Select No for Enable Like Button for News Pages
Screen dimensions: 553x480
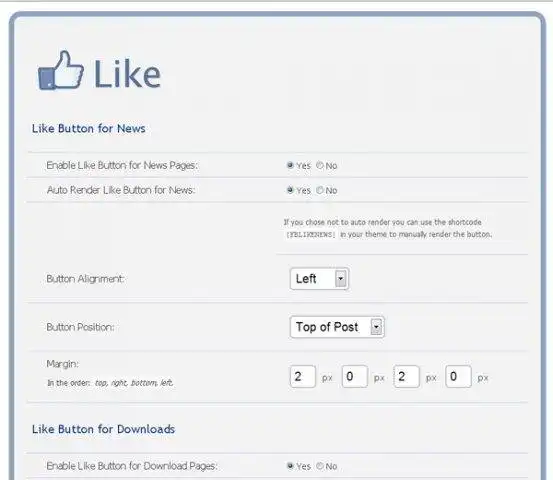tap(320, 165)
